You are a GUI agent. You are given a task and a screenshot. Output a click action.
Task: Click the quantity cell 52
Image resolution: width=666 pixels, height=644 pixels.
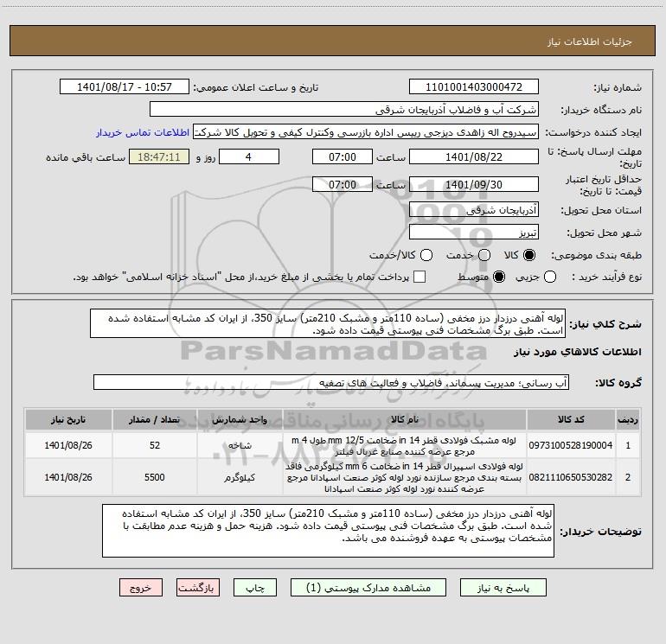tap(155, 445)
